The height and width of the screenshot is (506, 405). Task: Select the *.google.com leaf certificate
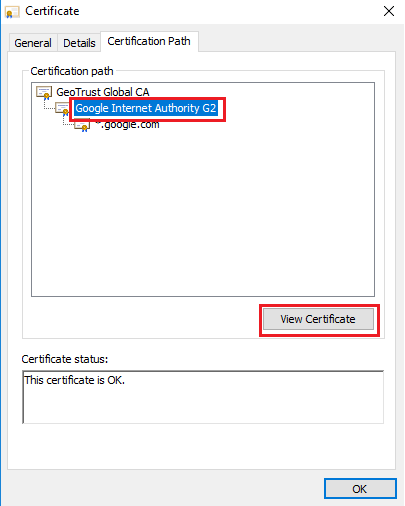[x=127, y=125]
